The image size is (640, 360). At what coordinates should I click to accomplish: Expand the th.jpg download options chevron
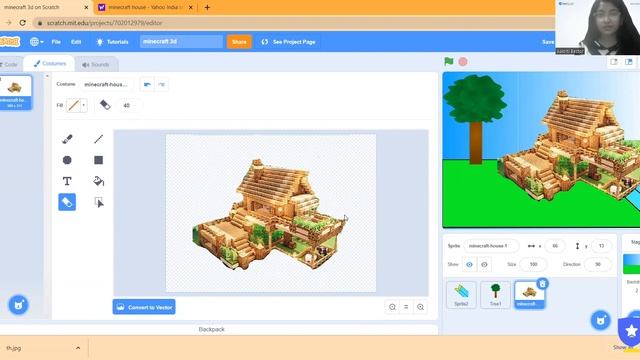[78, 348]
